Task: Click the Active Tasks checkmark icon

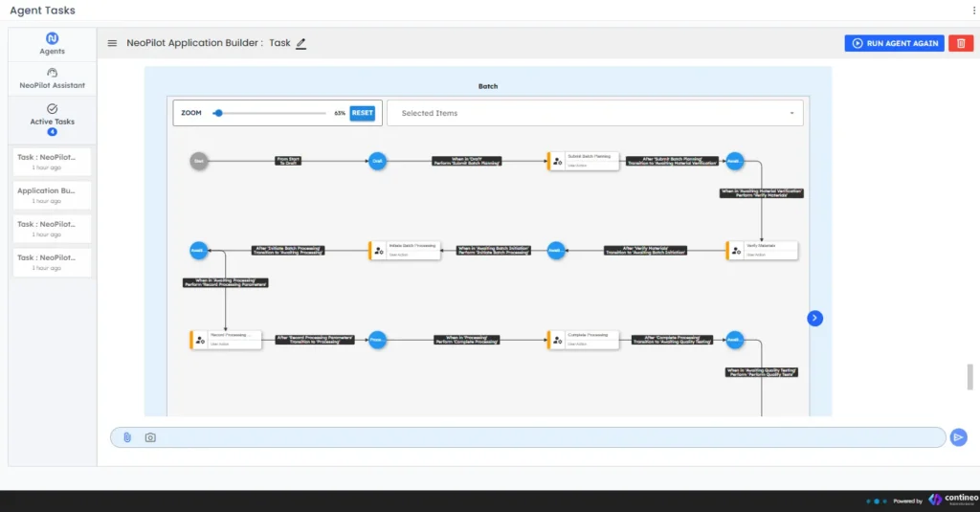Action: 52,109
